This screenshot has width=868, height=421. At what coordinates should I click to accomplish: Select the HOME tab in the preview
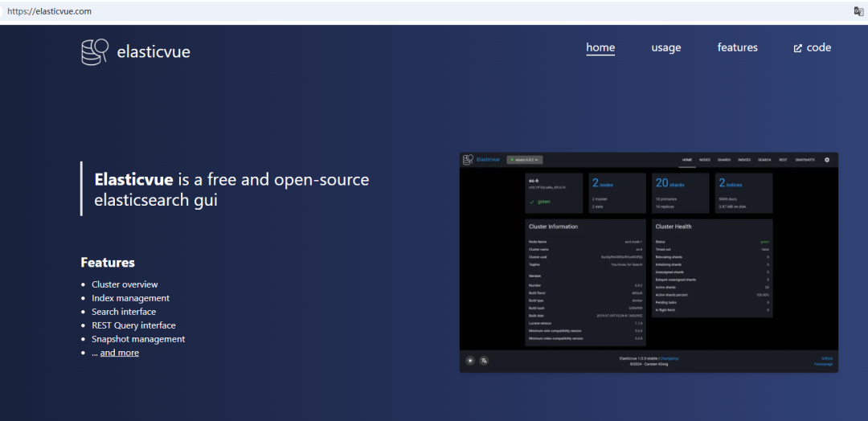coord(687,160)
